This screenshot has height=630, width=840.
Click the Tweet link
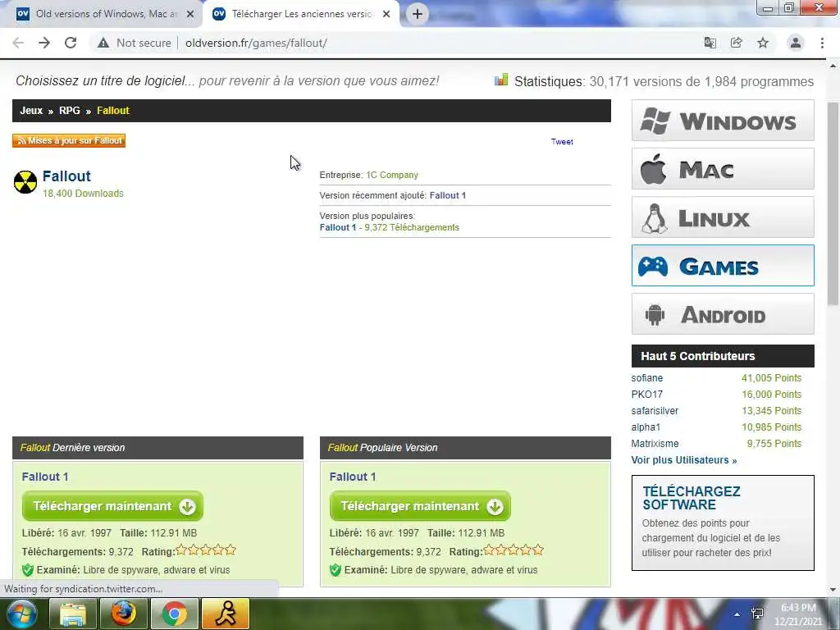click(x=562, y=141)
